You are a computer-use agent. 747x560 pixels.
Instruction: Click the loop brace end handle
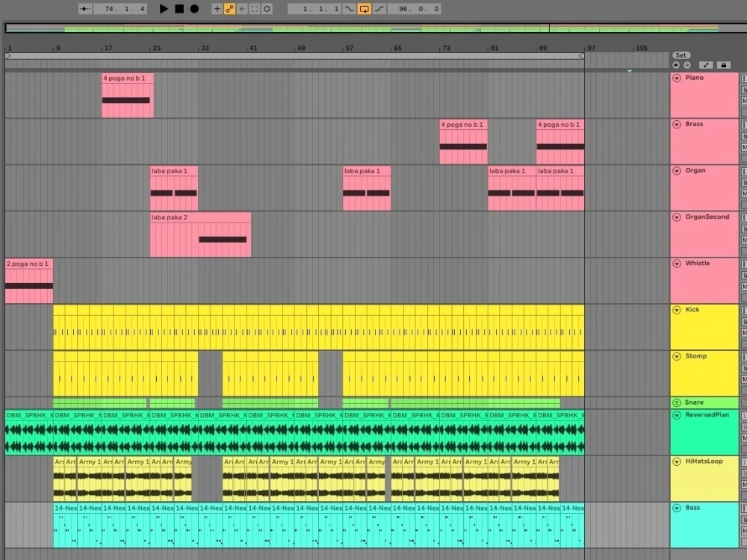(581, 56)
